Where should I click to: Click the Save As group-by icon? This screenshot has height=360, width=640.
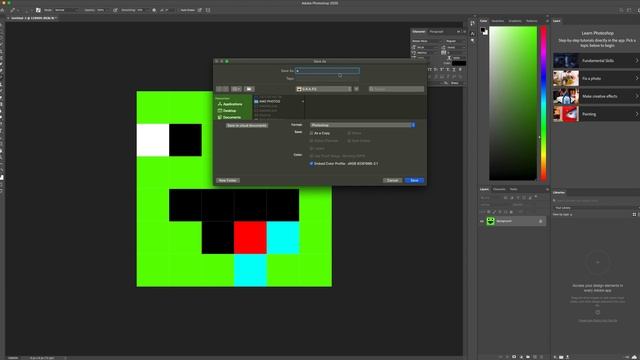(249, 89)
